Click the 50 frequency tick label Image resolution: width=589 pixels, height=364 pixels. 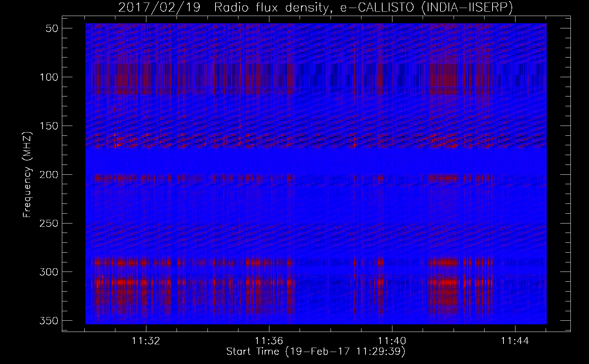click(x=52, y=28)
